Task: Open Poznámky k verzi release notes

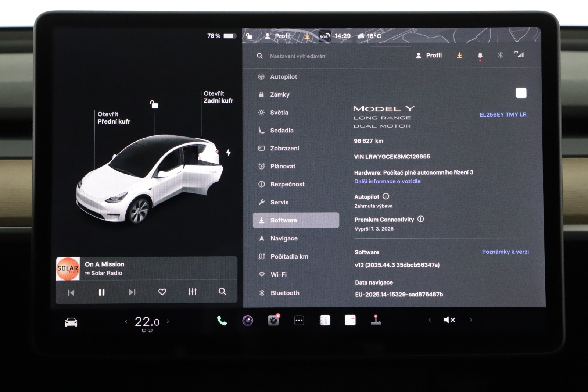Action: tap(505, 252)
